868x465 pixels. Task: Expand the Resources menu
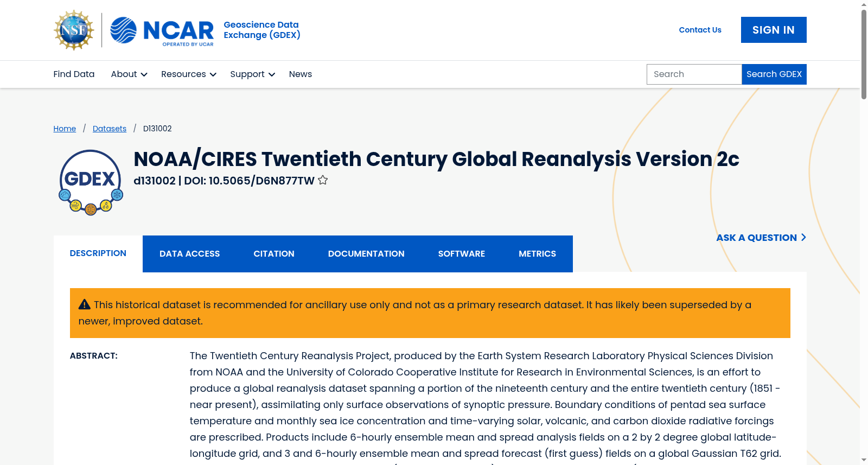[189, 74]
